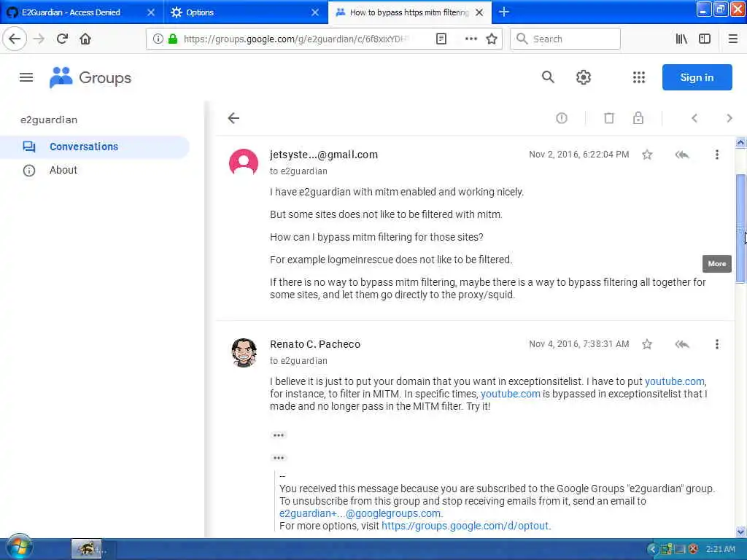747x560 pixels.
Task: Select the How to bypass https tab
Action: click(409, 12)
